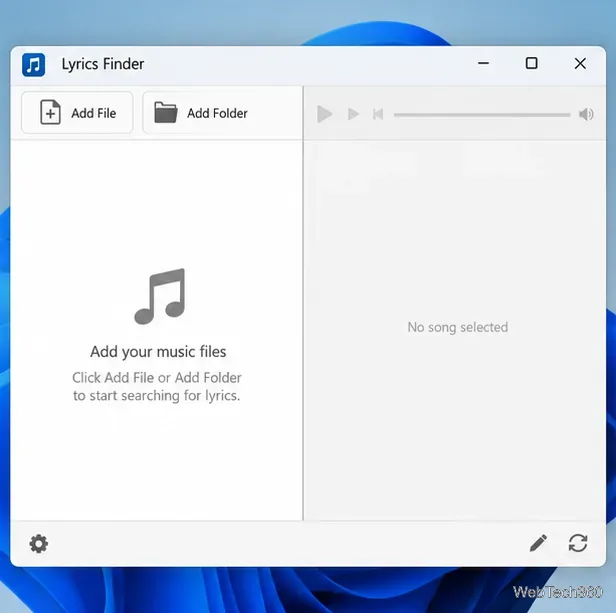Maximize the Lyrics Finder window

pyautogui.click(x=532, y=63)
